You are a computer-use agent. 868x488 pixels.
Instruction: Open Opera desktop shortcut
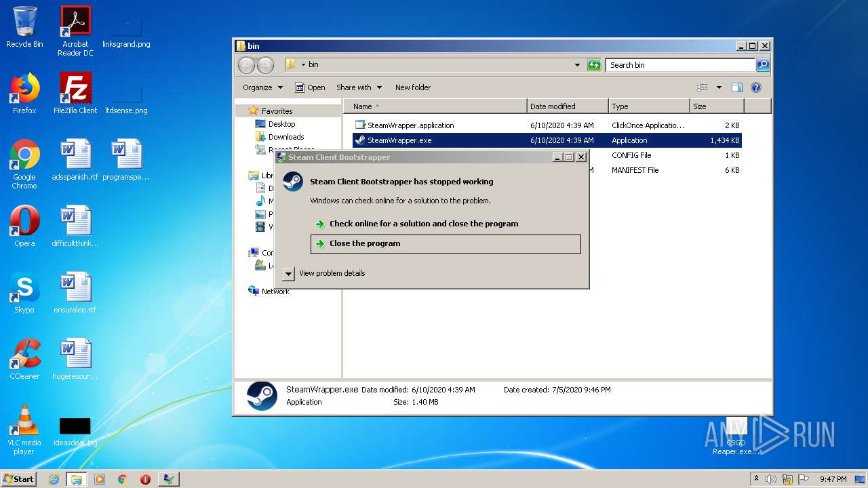tap(24, 227)
